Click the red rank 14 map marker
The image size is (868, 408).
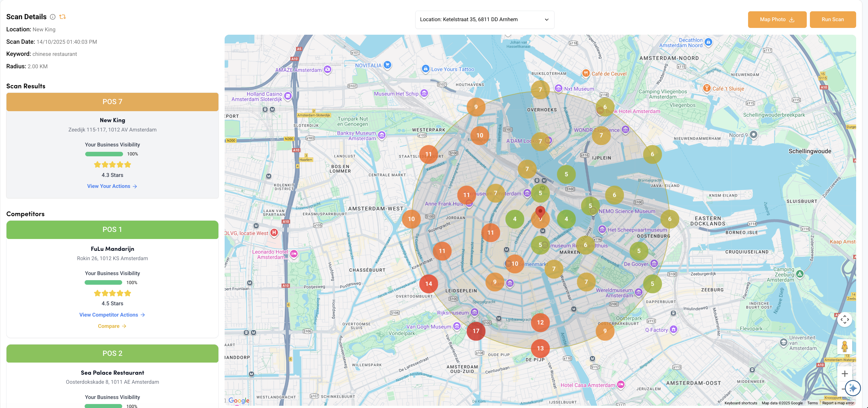point(428,284)
